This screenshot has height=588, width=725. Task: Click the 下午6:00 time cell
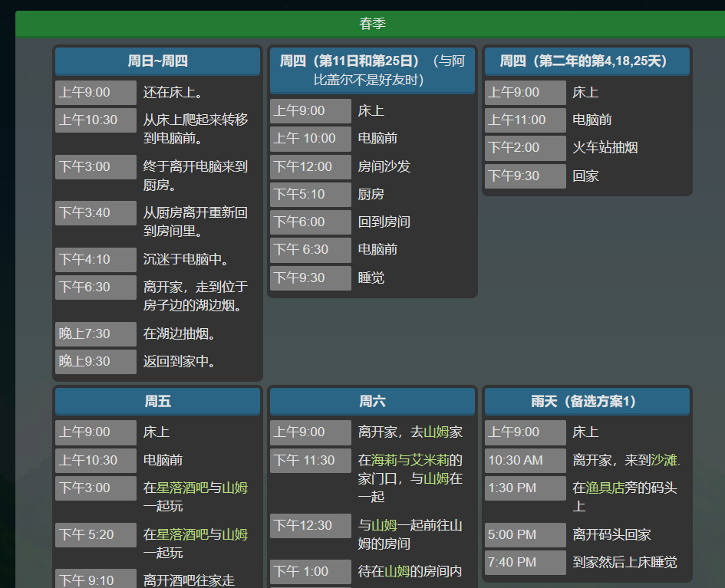(310, 222)
